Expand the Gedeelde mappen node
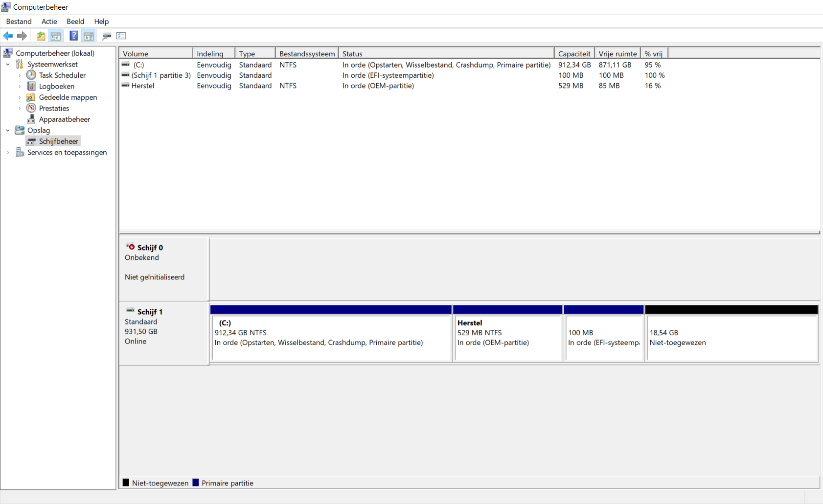Screen dimensions: 823x504 20,97
